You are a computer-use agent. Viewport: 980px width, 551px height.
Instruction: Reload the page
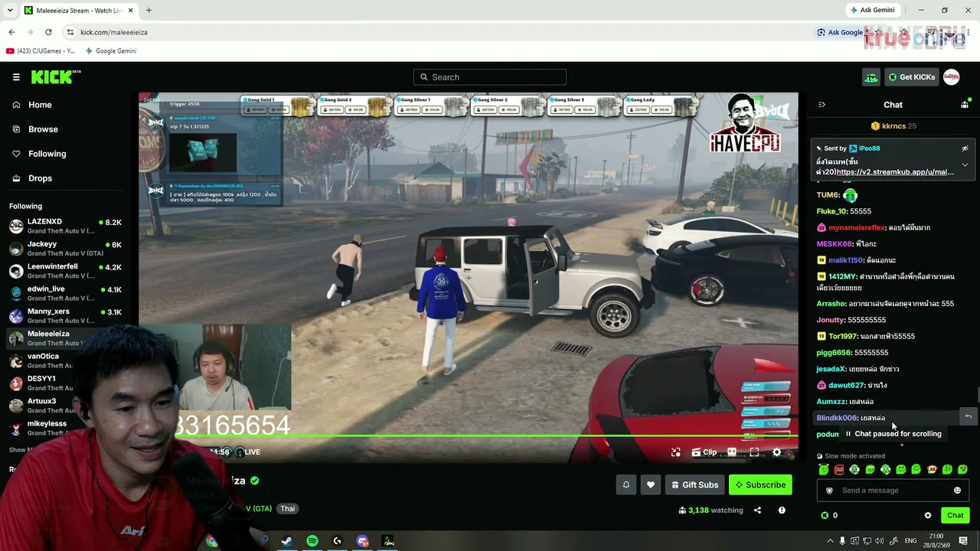tap(48, 32)
